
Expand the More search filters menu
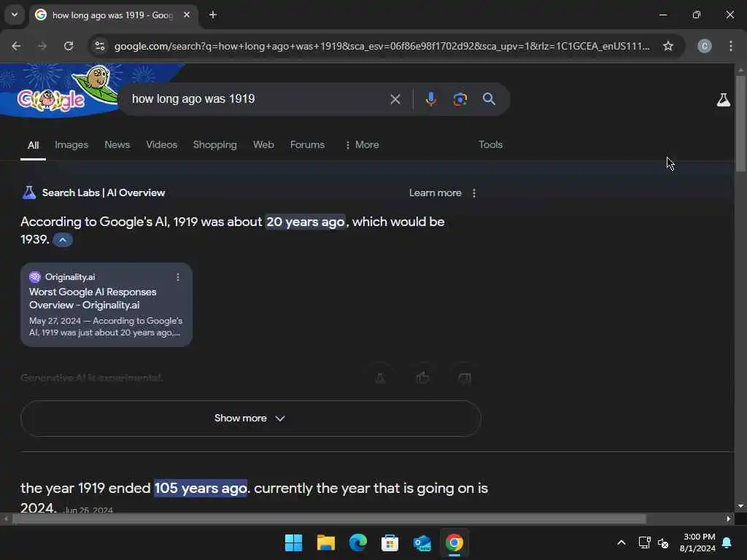pyautogui.click(x=362, y=145)
